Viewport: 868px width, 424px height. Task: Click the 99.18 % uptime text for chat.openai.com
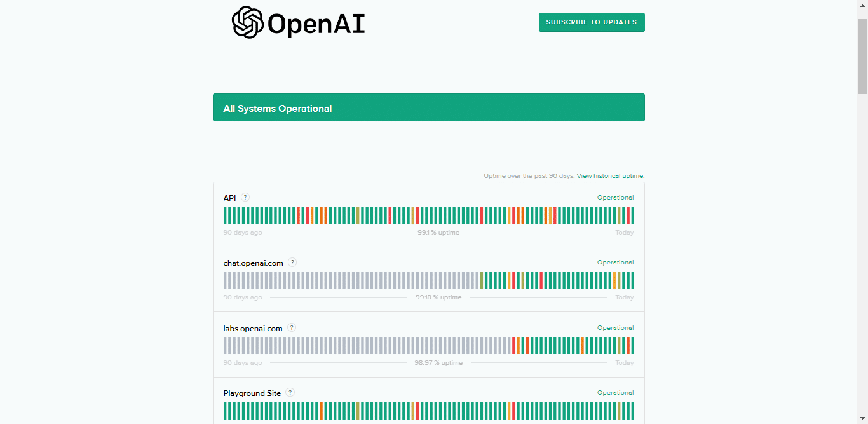tap(438, 297)
